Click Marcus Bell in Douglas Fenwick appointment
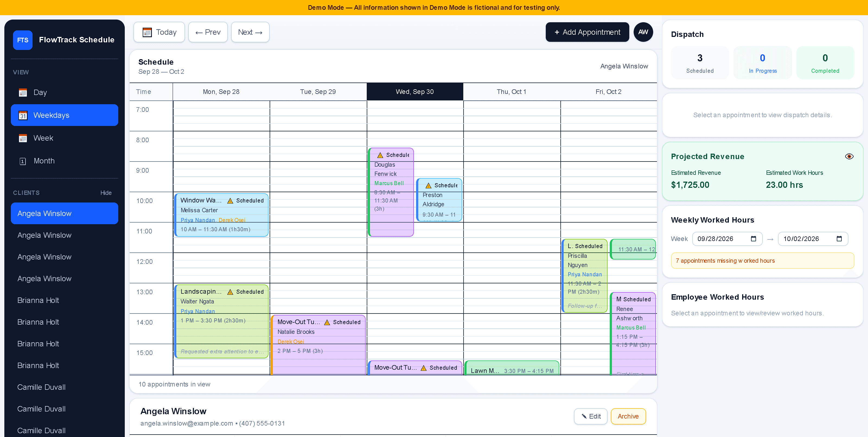This screenshot has width=868, height=437. point(389,183)
